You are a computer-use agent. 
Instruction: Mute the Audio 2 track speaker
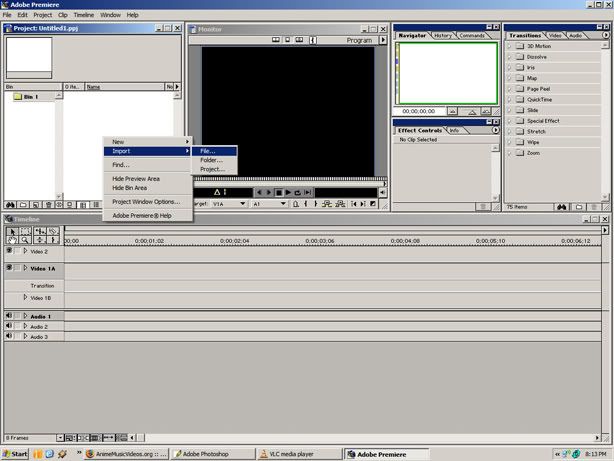9,326
